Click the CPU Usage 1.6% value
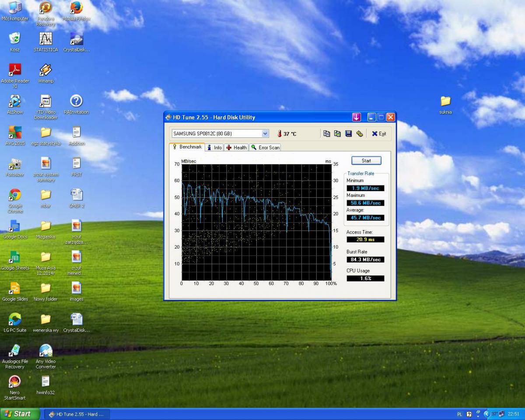Viewport: 525px width, 420px height. tap(365, 278)
